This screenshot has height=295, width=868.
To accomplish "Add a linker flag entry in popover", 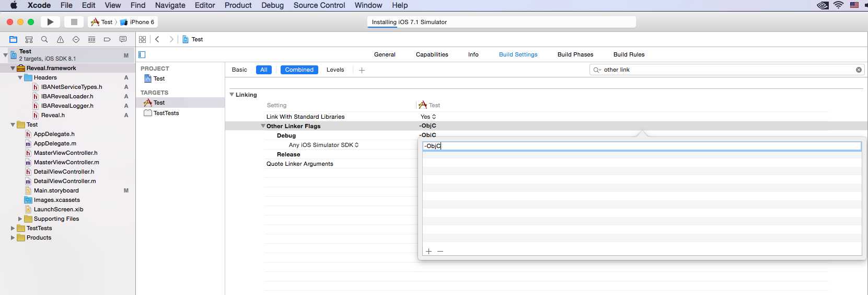I will (x=429, y=251).
